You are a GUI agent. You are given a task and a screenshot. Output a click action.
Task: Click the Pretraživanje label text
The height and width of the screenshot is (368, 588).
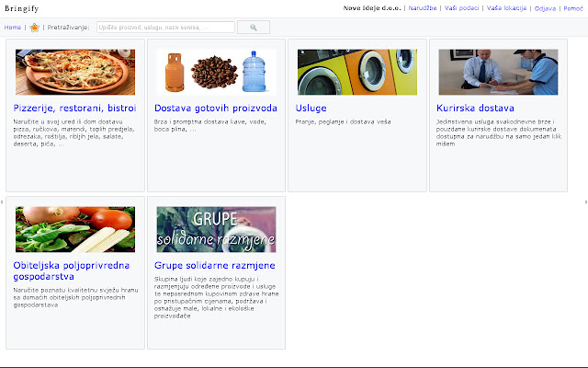coord(68,28)
